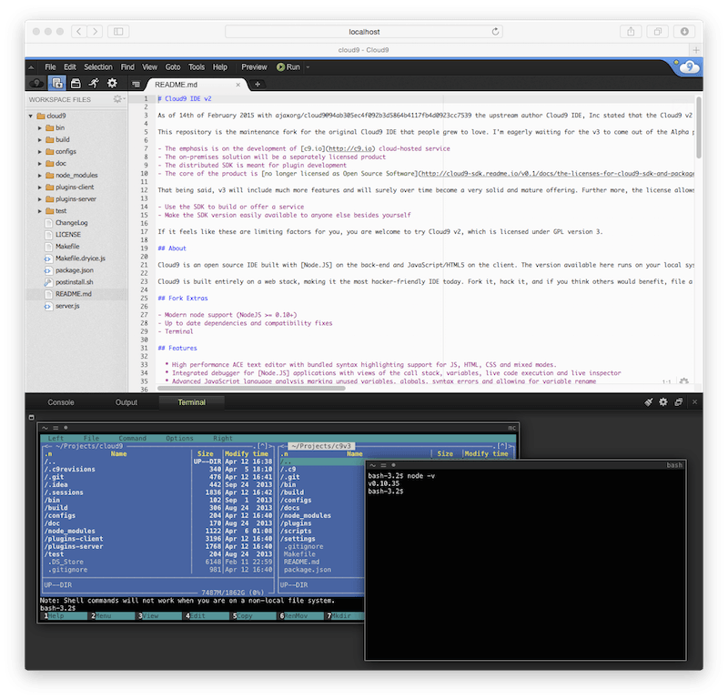Open the Run dropdown arrow

click(x=308, y=67)
